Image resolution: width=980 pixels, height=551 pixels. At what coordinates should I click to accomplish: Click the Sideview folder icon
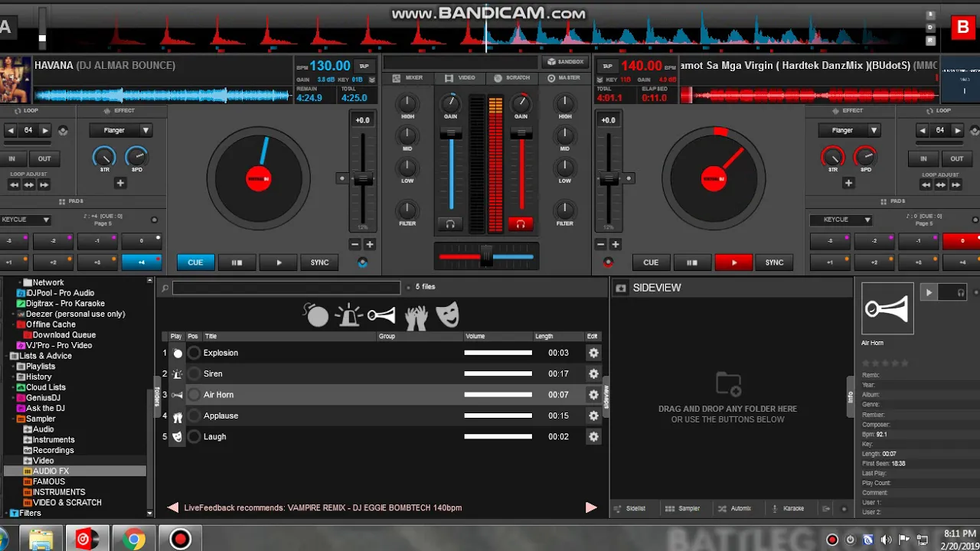(621, 288)
